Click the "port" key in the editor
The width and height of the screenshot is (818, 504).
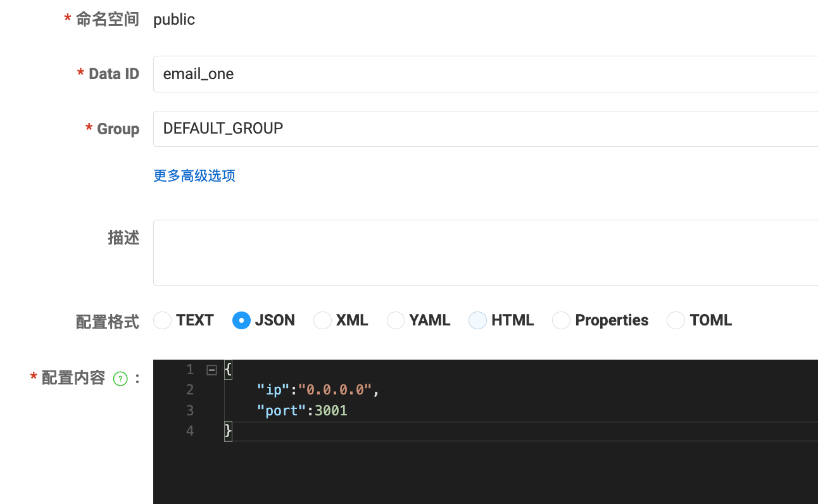tap(282, 411)
